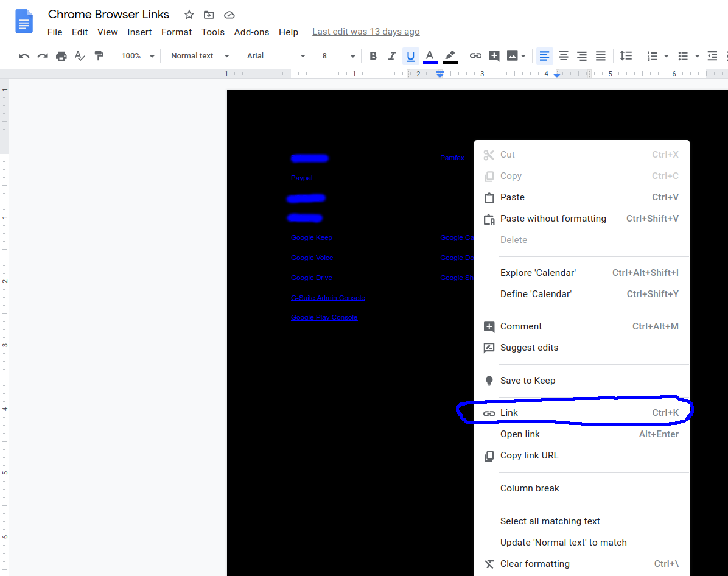Choose Save to Keep
The height and width of the screenshot is (576, 728).
[x=582, y=381]
